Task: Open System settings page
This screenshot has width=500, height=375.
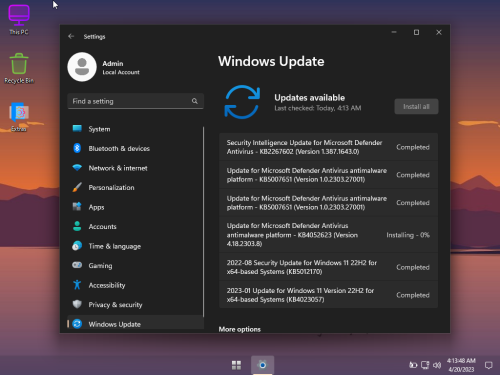Action: (135, 129)
